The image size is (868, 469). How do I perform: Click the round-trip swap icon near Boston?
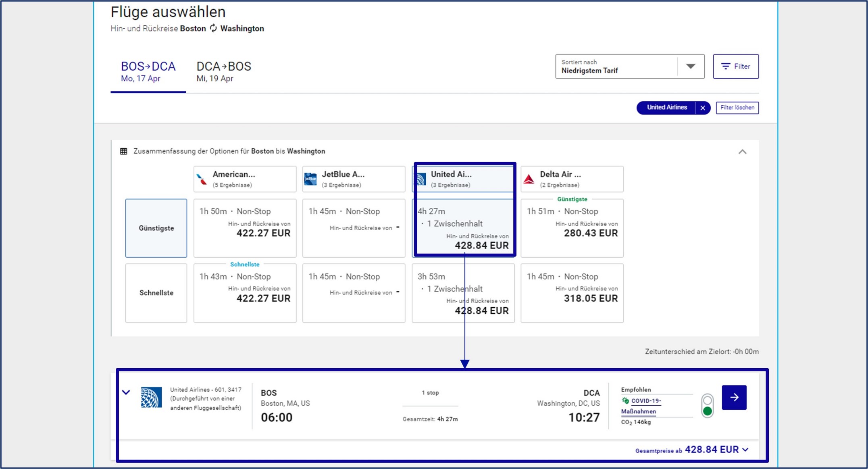click(x=213, y=28)
